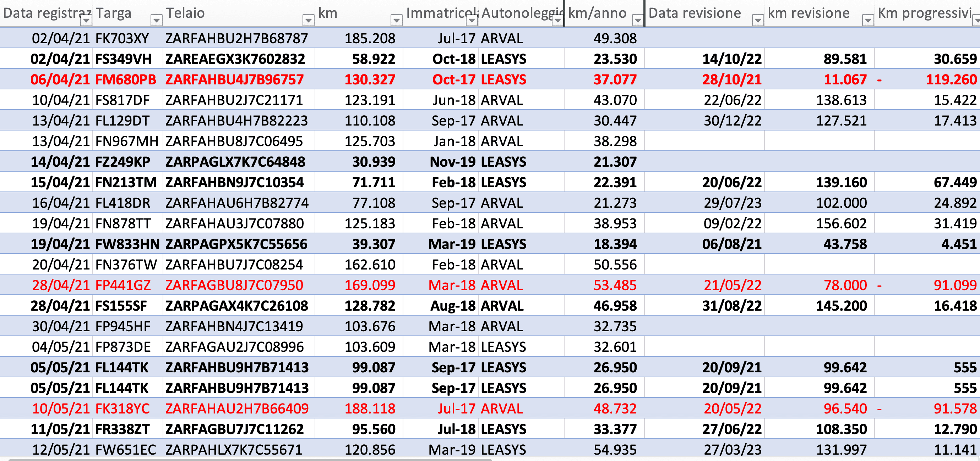Open the km/anno filter dropdown
Viewport: 980px width, 461px height.
pyautogui.click(x=637, y=20)
